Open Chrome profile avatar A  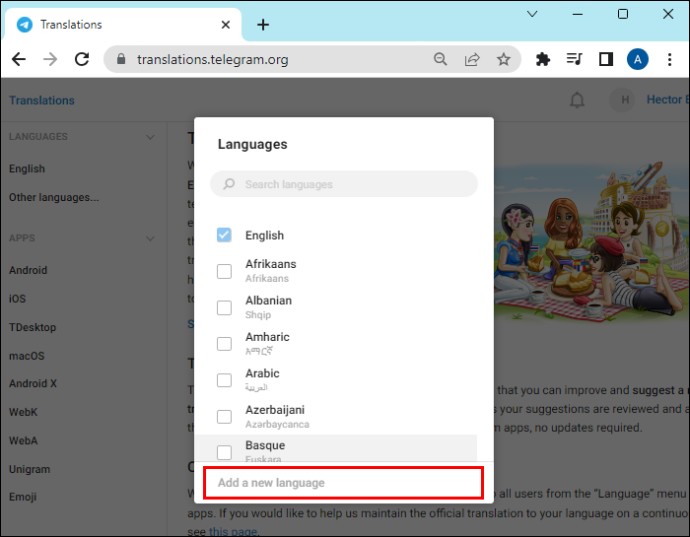point(638,59)
